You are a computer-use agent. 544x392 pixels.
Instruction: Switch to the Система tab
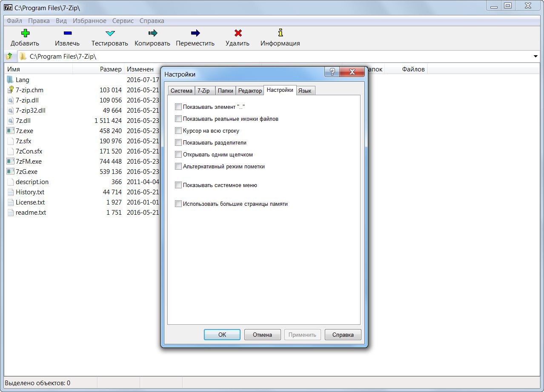click(181, 91)
